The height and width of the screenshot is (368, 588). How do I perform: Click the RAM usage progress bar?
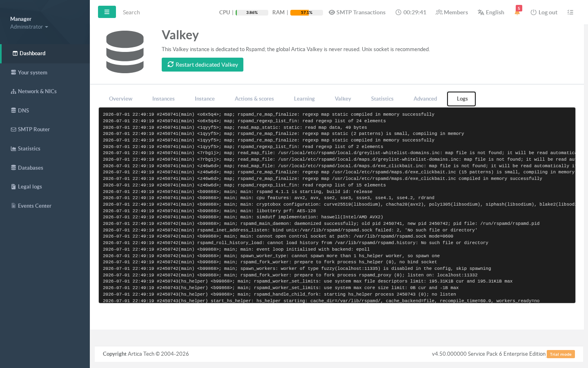pos(307,13)
